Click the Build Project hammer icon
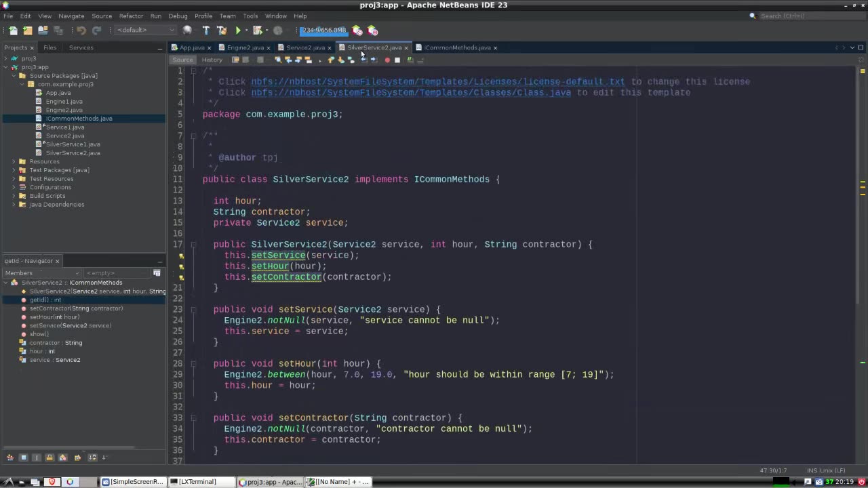This screenshot has height=488, width=868. 207,30
